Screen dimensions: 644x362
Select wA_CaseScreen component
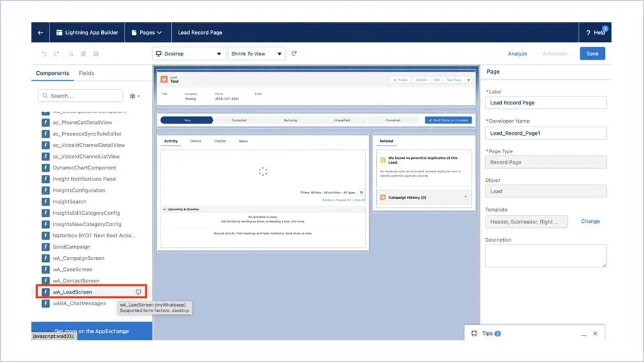(x=72, y=269)
